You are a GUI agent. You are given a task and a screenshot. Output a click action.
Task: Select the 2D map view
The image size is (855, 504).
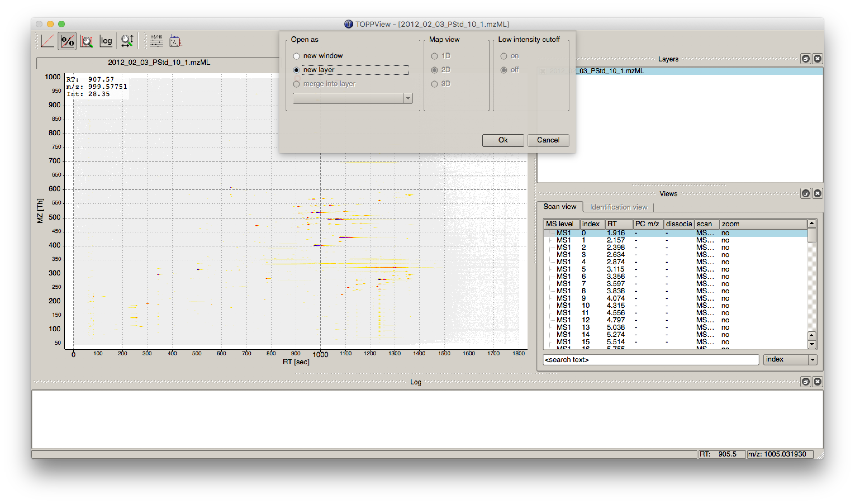pos(434,70)
